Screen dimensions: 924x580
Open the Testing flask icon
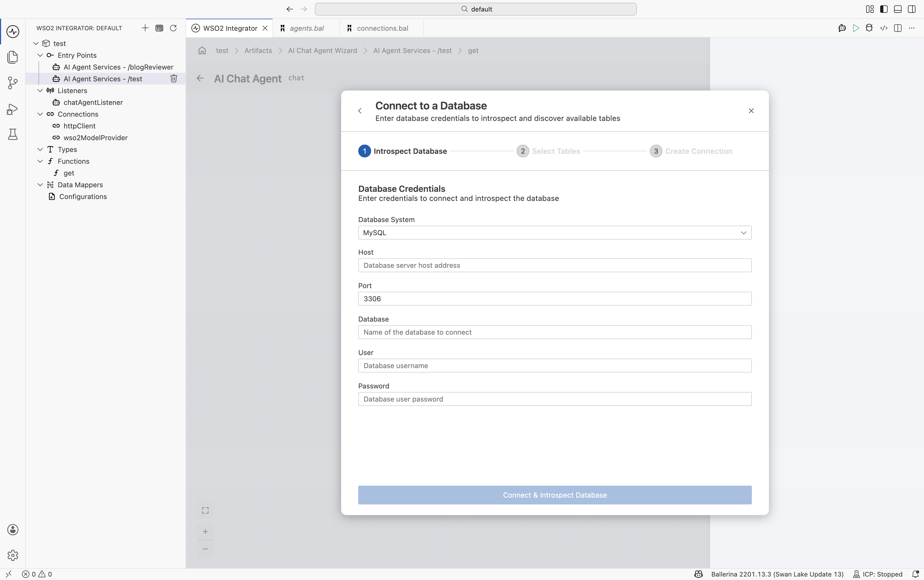(x=13, y=134)
